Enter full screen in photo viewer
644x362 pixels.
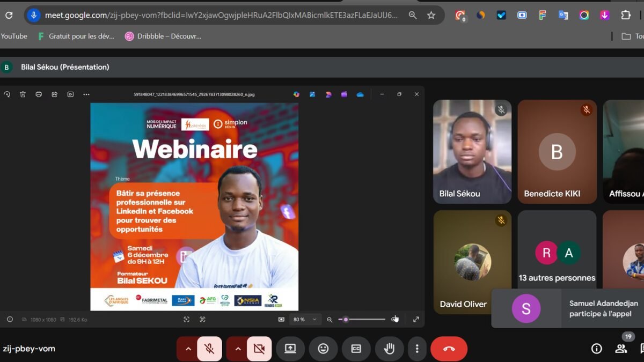(416, 319)
